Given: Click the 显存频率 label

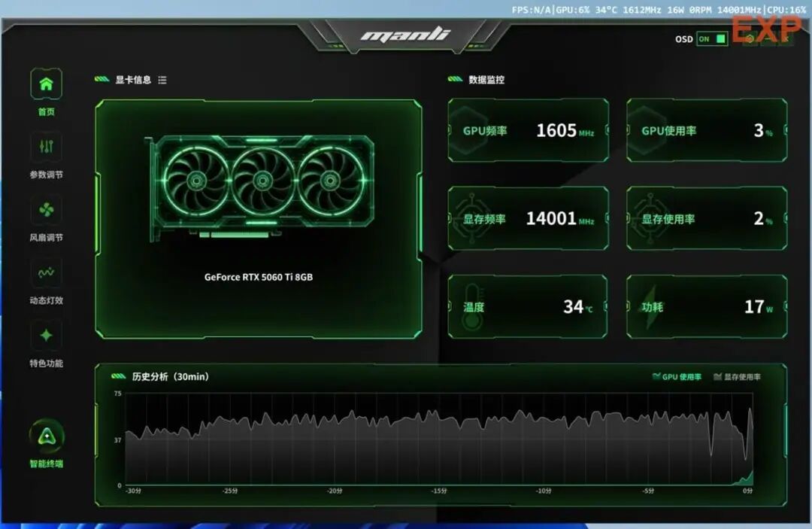Looking at the screenshot, I should [484, 219].
